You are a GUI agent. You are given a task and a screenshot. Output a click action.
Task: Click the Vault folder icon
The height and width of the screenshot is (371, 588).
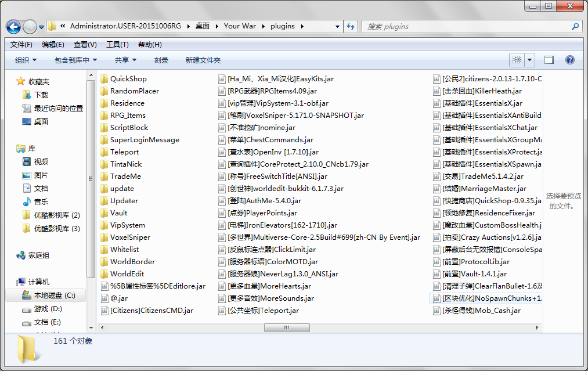click(104, 212)
